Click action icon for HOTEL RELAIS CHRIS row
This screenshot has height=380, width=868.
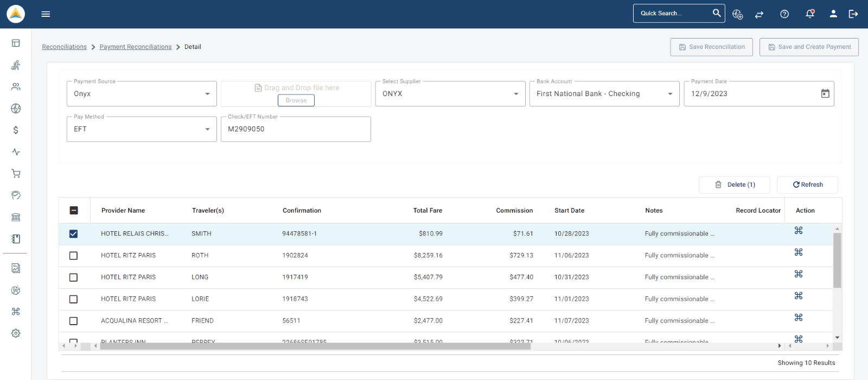click(x=799, y=231)
